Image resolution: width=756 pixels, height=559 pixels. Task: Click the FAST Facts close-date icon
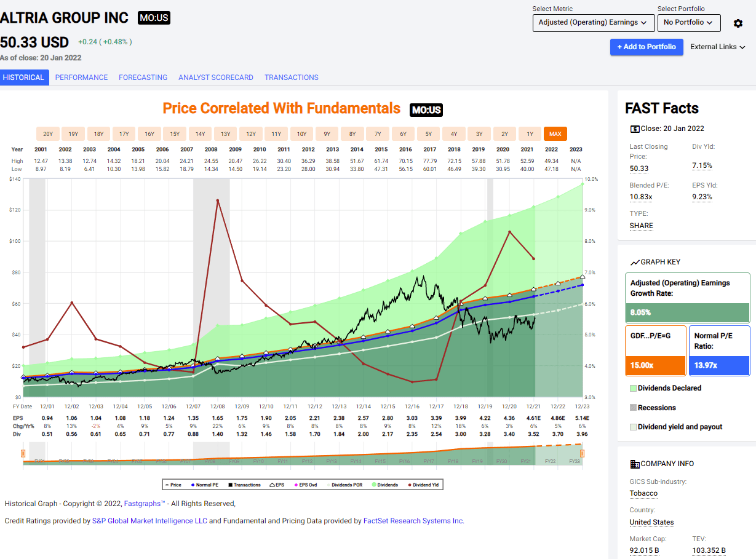[x=635, y=129]
